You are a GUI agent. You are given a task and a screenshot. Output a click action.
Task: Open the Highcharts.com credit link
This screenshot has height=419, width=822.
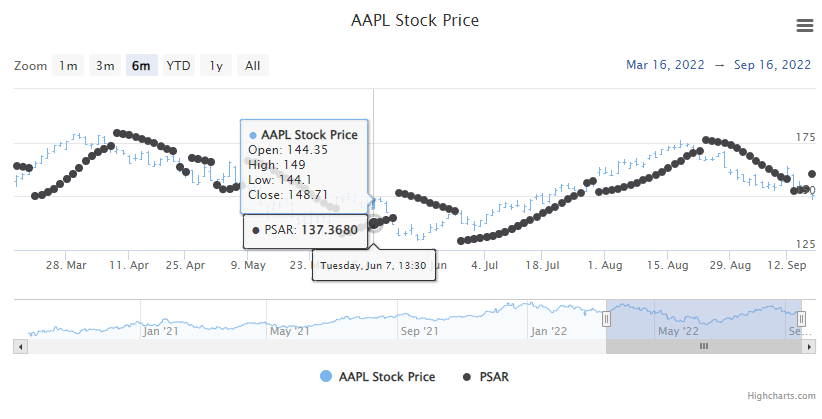coord(786,398)
